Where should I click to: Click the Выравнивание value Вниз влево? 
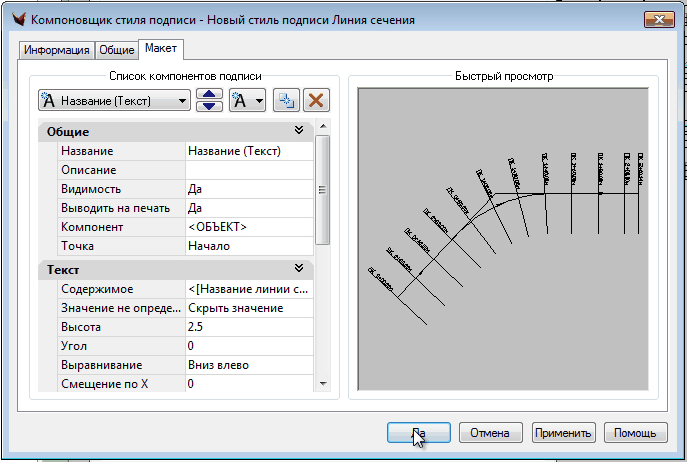[248, 365]
